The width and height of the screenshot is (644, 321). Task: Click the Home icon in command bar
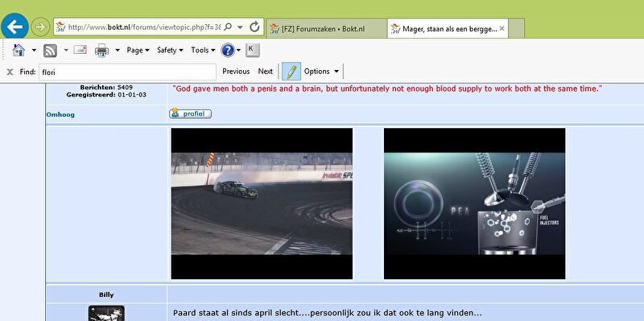pyautogui.click(x=19, y=50)
